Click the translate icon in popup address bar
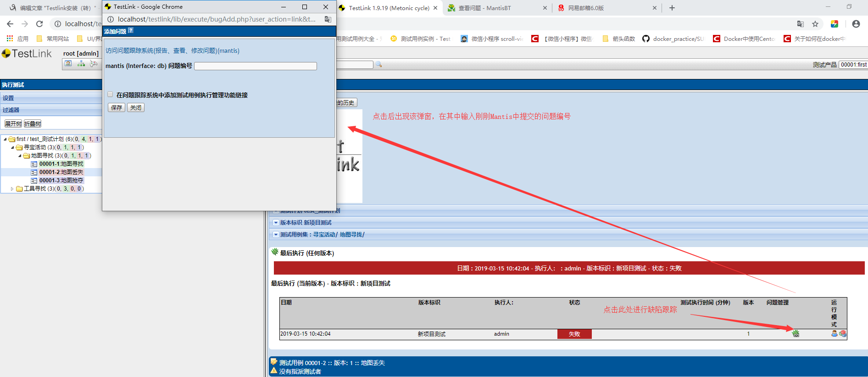 pos(328,19)
